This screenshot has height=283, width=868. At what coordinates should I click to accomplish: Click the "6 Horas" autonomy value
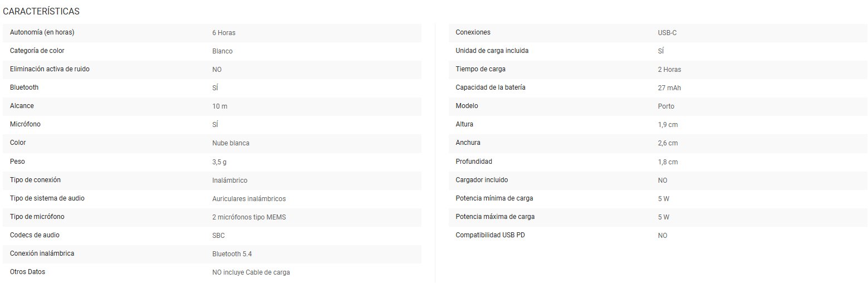[x=224, y=33]
